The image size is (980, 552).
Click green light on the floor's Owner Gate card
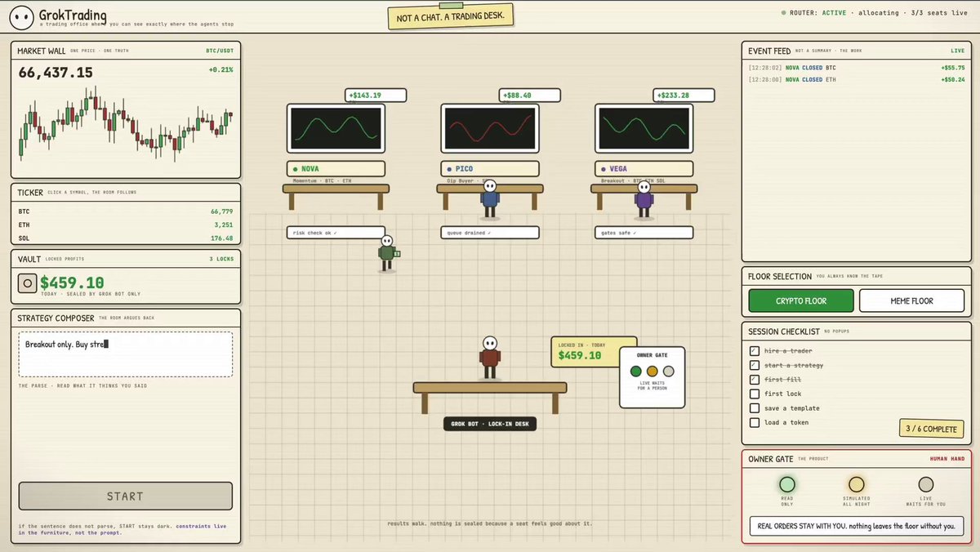[636, 372]
